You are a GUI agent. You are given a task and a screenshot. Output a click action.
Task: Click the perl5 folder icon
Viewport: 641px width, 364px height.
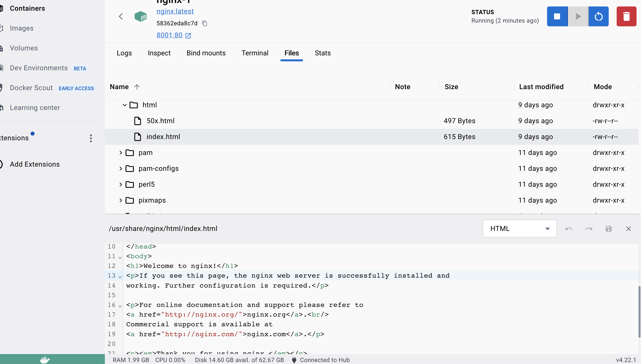[129, 184]
